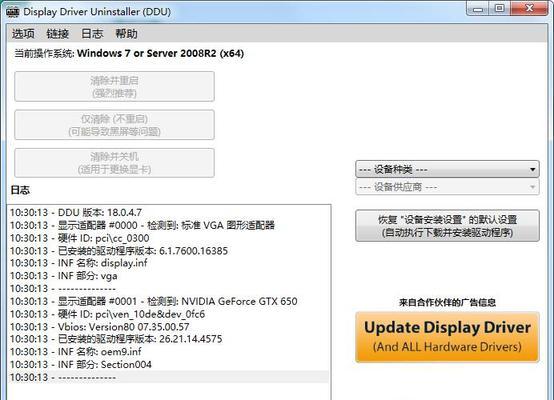Screen dimensions: 554x400
Task: Click the Update Display Driver ad banner
Action: click(447, 337)
